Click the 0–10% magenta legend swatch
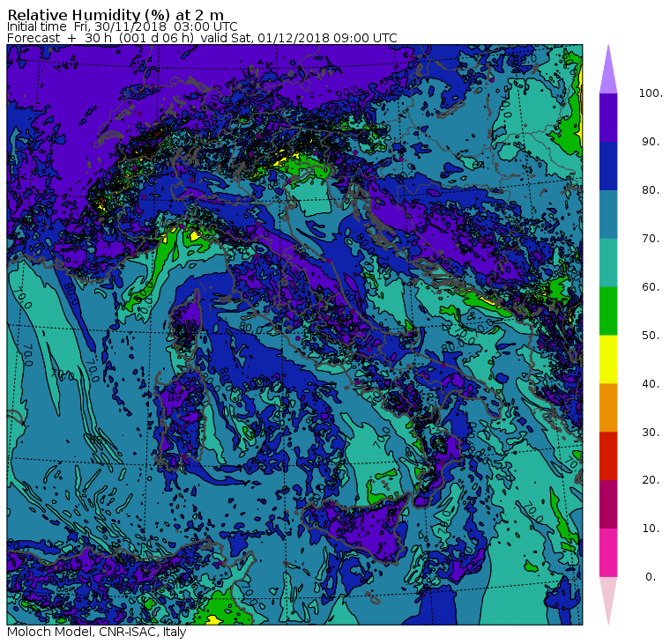This screenshot has height=644, width=670. click(608, 553)
